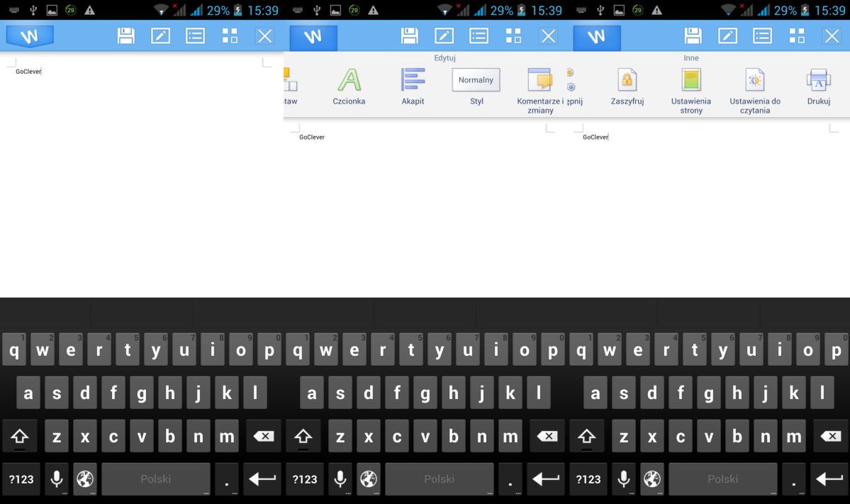Tap ?123 symbols key below Edytuj screen

coord(305,479)
